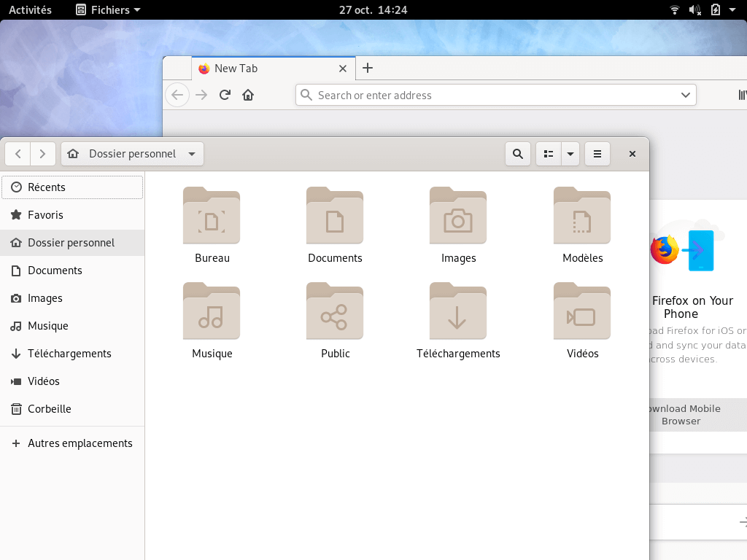Select Récents in the sidebar
The image size is (747, 560).
coord(72,187)
